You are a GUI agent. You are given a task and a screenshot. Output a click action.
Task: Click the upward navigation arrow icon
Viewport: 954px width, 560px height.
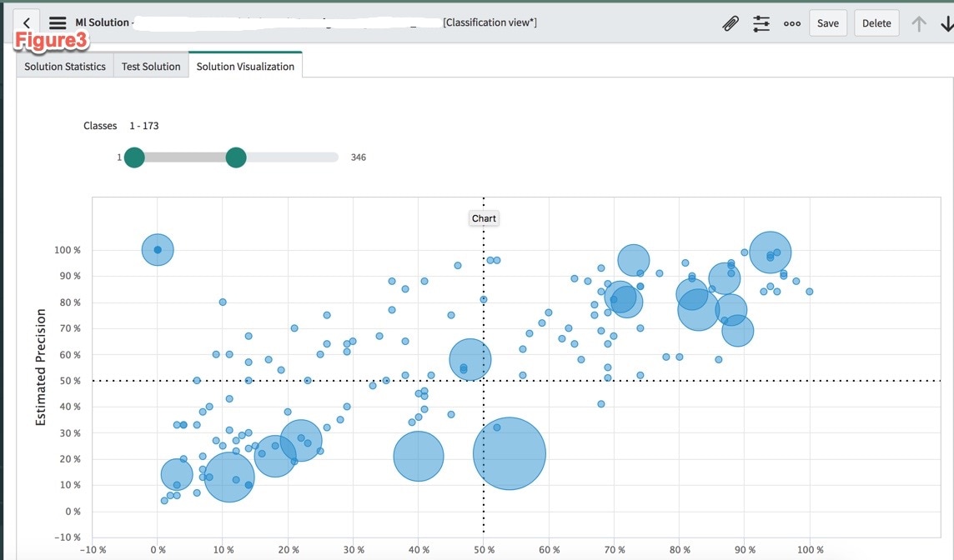[921, 22]
